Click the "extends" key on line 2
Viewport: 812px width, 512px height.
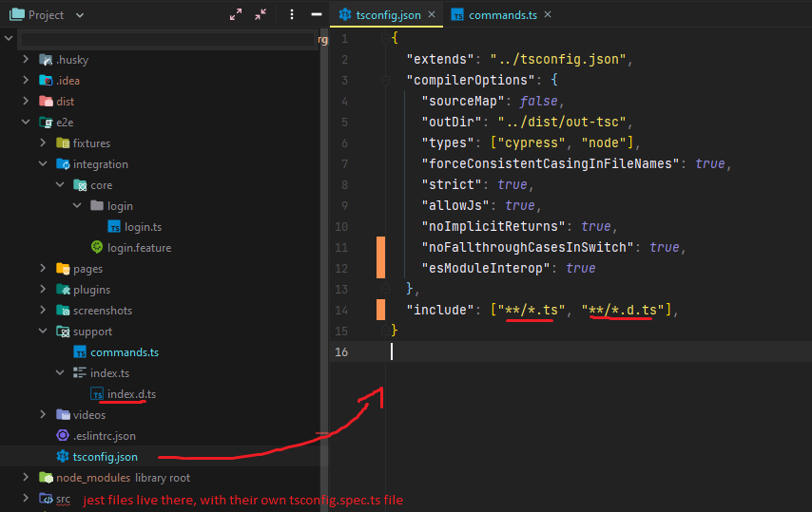(x=440, y=59)
